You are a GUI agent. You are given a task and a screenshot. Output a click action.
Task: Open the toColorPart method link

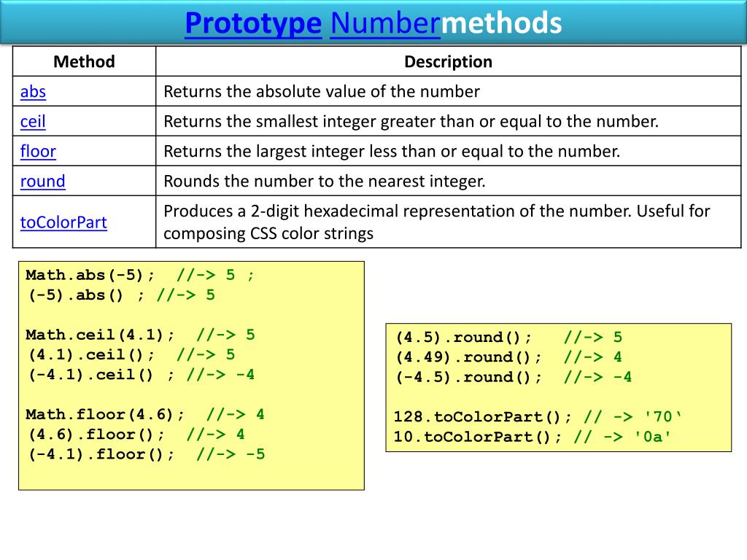coord(63,222)
